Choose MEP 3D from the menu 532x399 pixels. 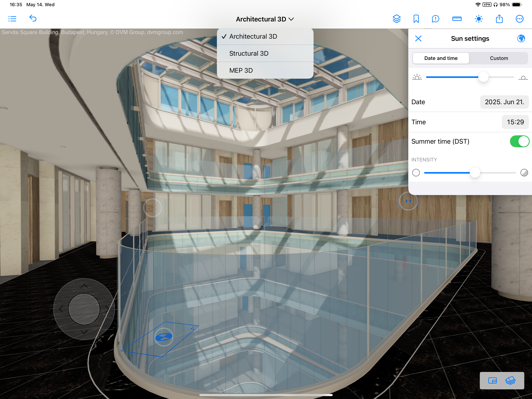point(241,71)
